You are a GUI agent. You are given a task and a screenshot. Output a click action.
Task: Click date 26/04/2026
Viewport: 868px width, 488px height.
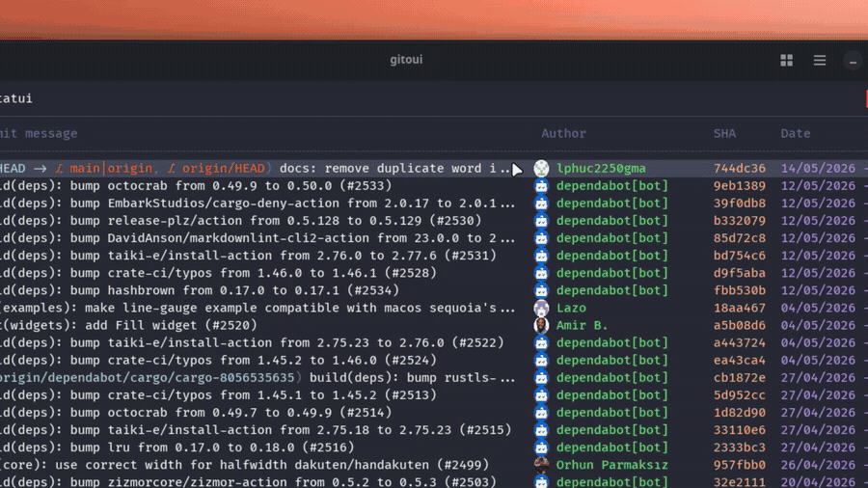tap(818, 465)
